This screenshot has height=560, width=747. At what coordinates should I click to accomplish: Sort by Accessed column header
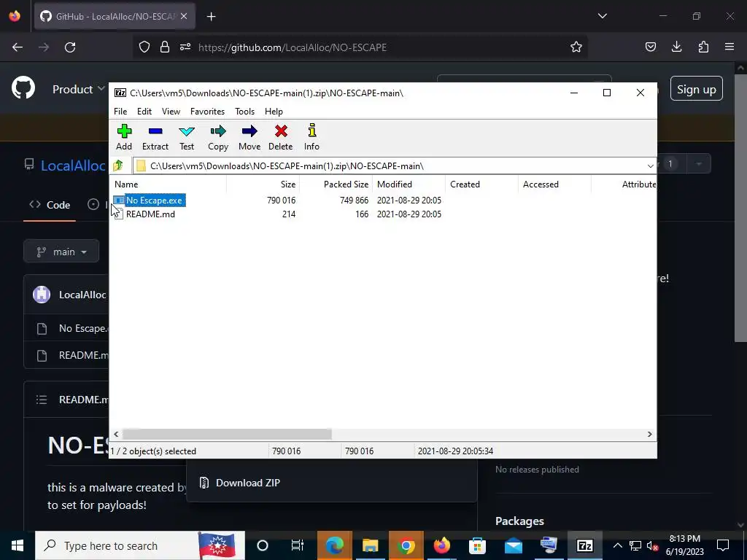click(x=554, y=184)
